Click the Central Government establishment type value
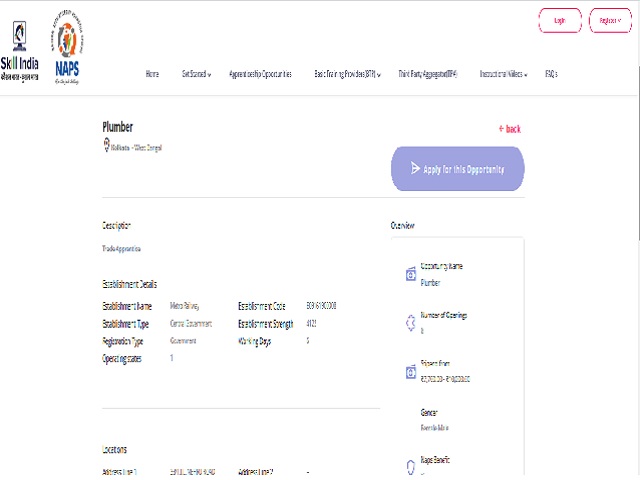Image resolution: width=640 pixels, height=480 pixels. tap(191, 324)
